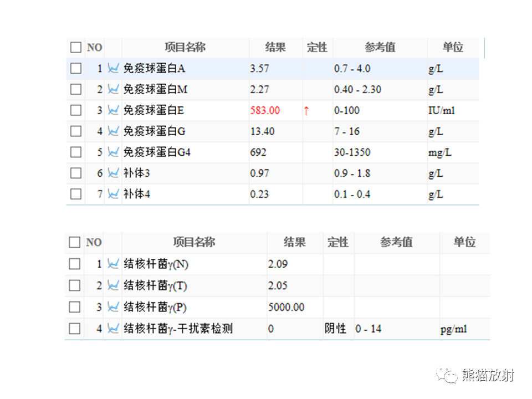
Task: Select the 补体4 item name
Action: (136, 194)
